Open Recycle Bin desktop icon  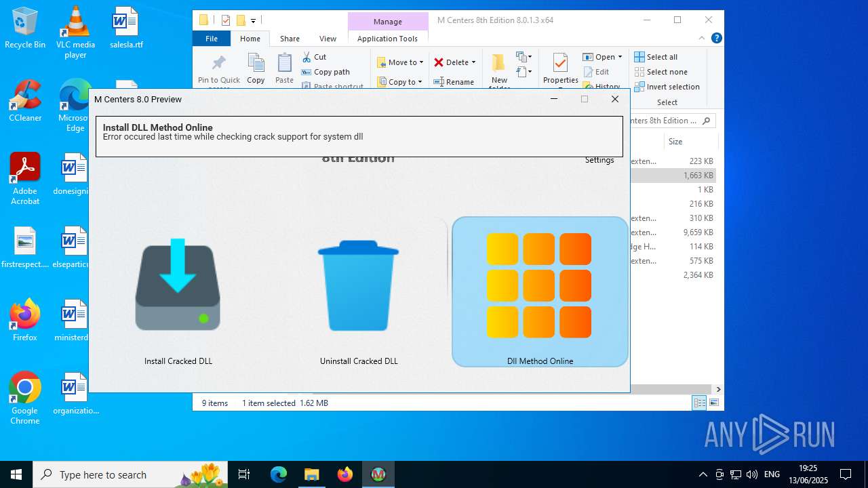(25, 28)
